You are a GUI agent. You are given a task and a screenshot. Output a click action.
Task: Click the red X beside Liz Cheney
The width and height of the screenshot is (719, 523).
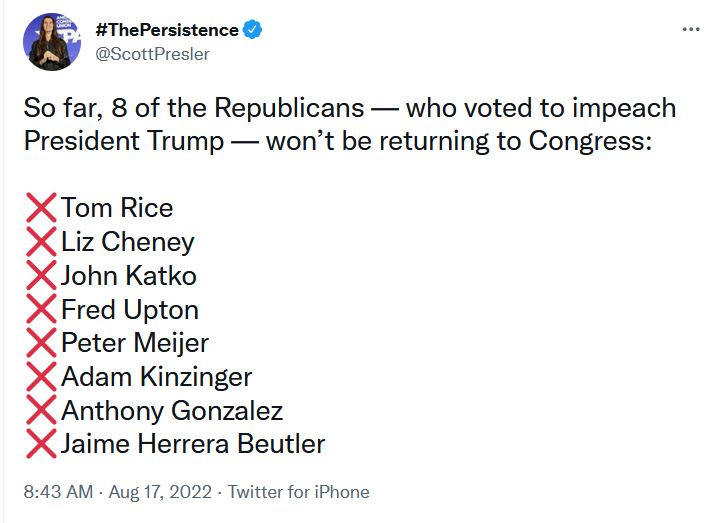(41, 242)
